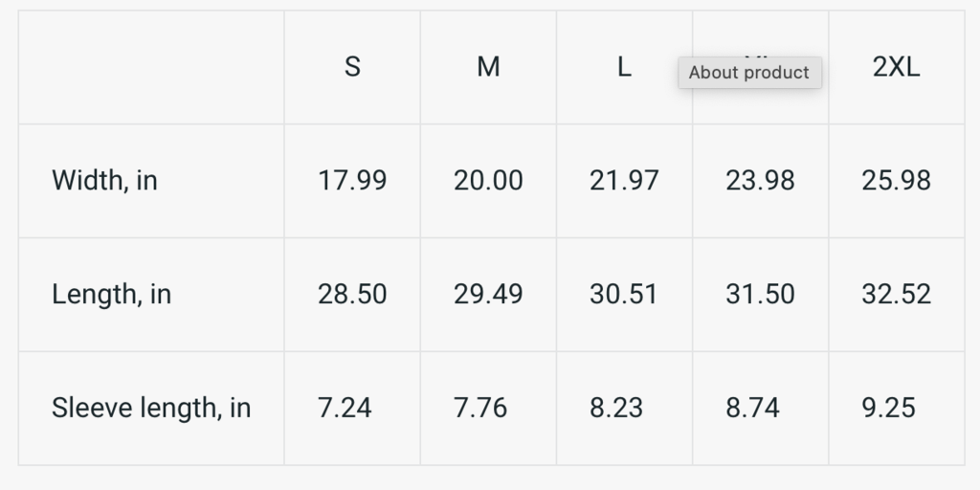
Task: Click the 8.74 sleeve length cell
Action: pos(752,408)
